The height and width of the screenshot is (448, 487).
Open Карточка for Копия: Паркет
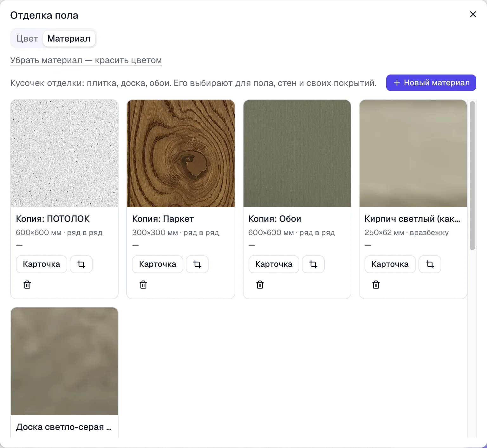(158, 264)
